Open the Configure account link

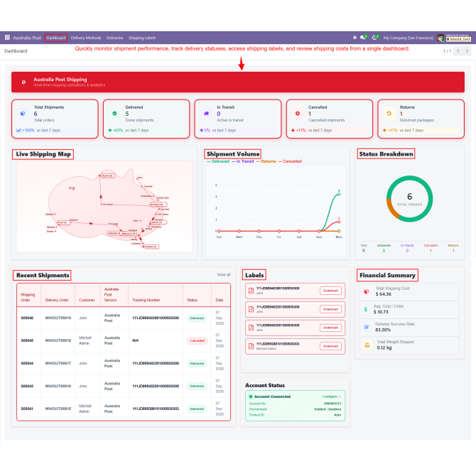(332, 396)
